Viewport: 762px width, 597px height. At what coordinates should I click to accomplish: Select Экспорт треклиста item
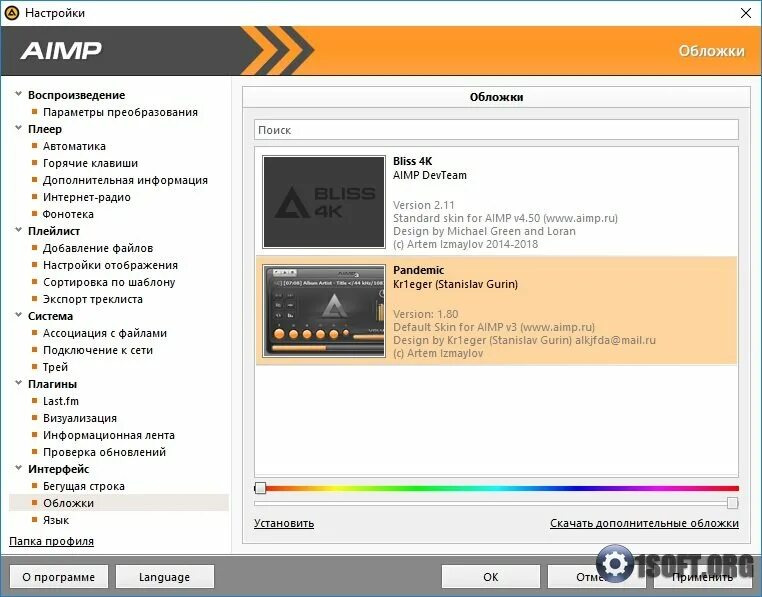click(x=93, y=299)
